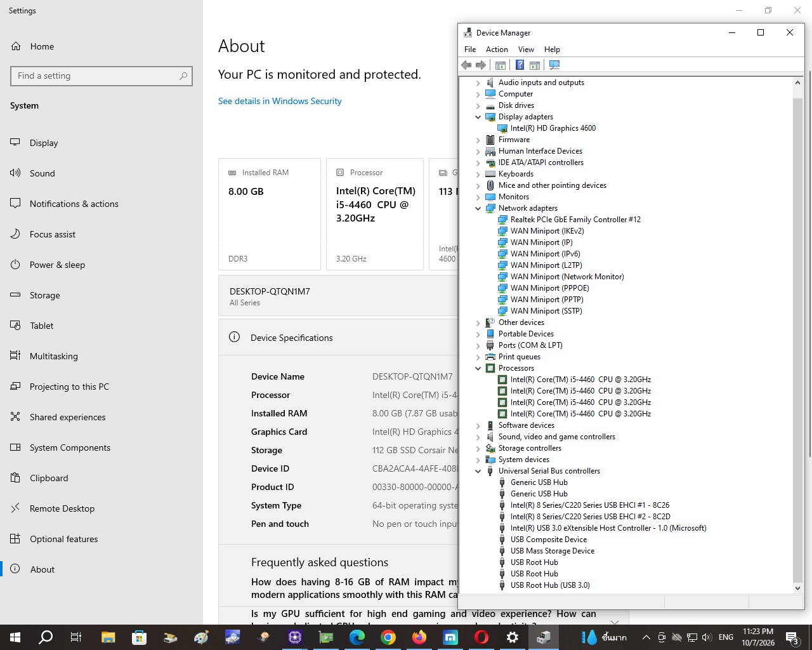Open the File menu in Device Manager
The width and height of the screenshot is (812, 650).
(x=470, y=50)
